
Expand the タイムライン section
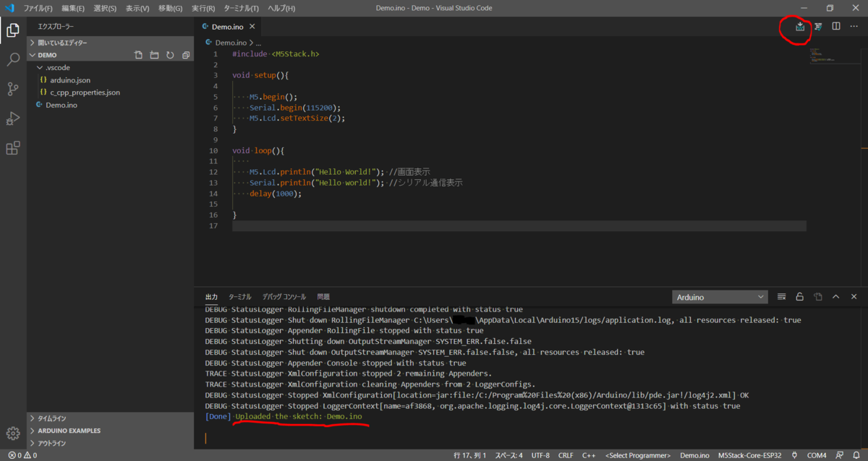[x=111, y=418]
